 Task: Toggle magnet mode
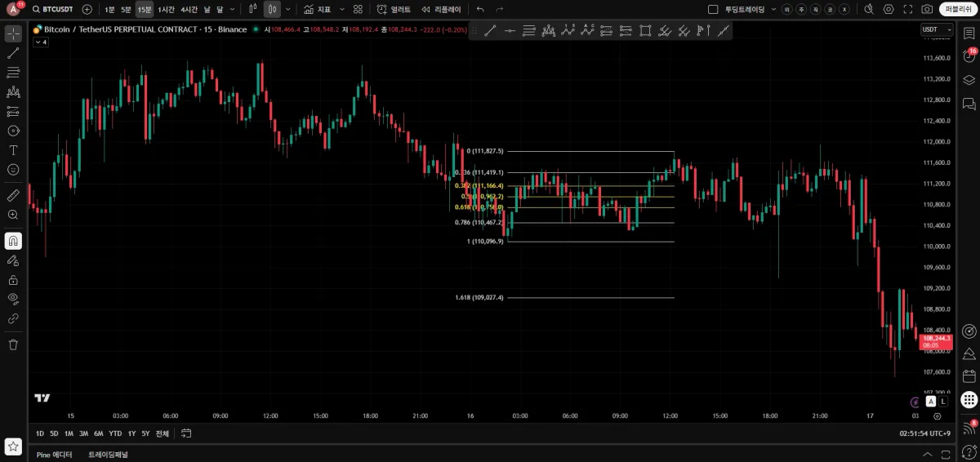13,241
